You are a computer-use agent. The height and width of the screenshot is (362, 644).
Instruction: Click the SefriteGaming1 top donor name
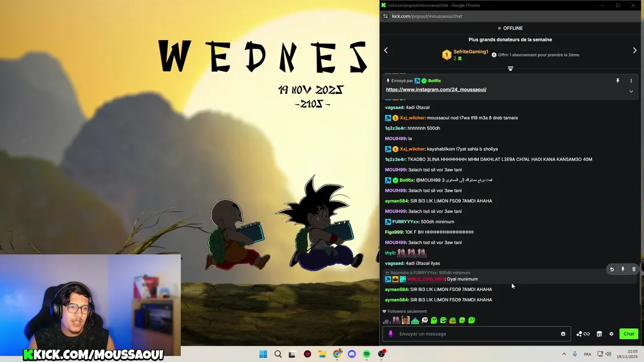471,52
